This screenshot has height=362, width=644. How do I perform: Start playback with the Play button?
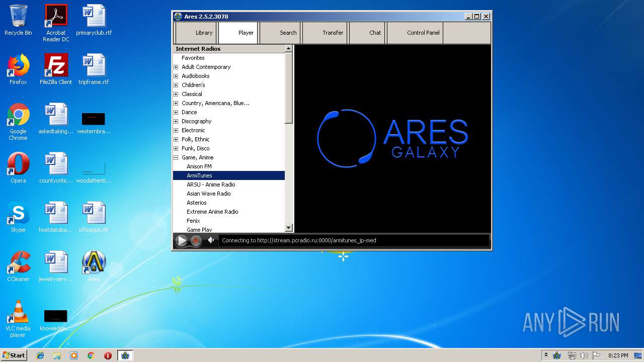(182, 241)
